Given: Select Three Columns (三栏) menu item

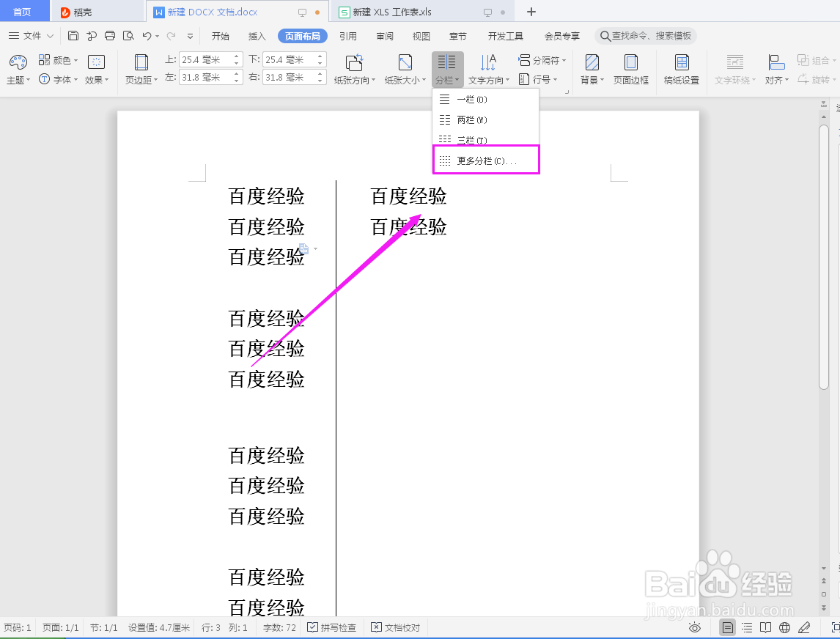Looking at the screenshot, I should click(x=485, y=140).
